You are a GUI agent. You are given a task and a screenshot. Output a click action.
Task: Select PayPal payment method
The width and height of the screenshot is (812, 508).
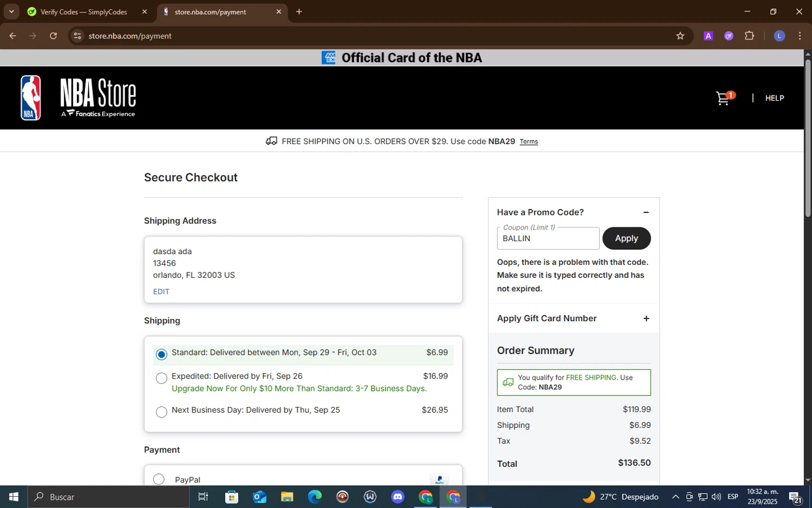tap(159, 479)
